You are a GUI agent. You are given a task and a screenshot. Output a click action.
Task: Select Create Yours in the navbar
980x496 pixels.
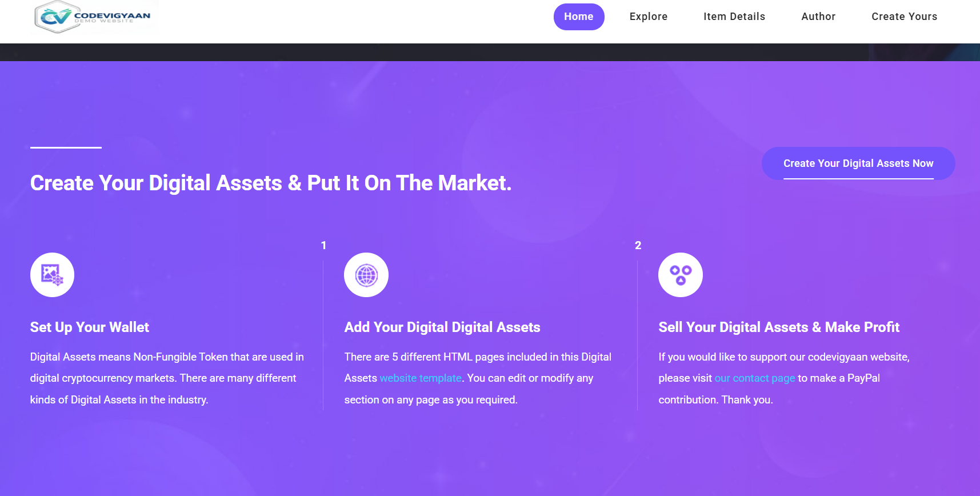(904, 17)
